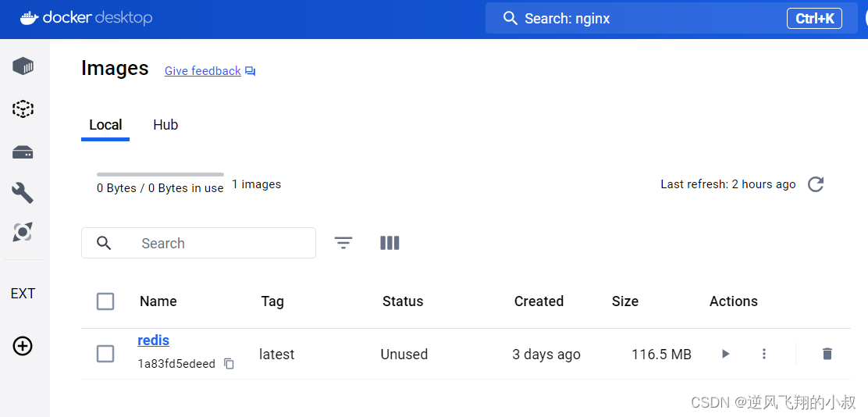
Task: Open the Docker Scout sidebar icon
Action: [x=23, y=231]
